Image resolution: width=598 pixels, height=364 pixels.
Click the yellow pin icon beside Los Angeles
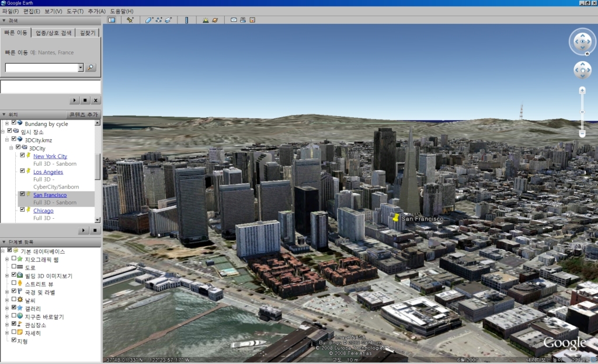(x=29, y=171)
